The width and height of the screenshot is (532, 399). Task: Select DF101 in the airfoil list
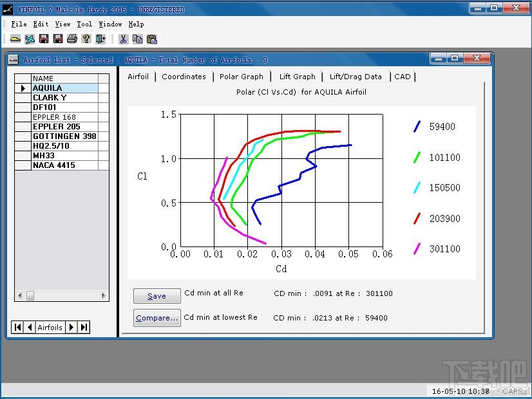[65, 107]
